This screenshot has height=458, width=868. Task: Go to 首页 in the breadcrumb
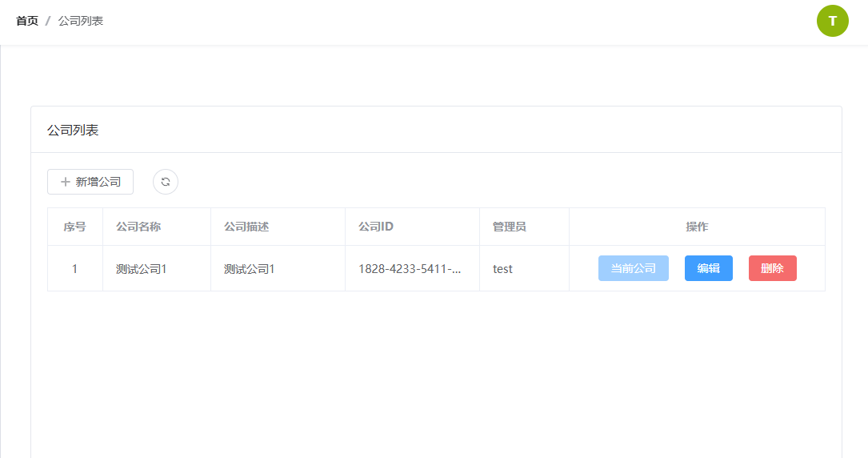27,21
